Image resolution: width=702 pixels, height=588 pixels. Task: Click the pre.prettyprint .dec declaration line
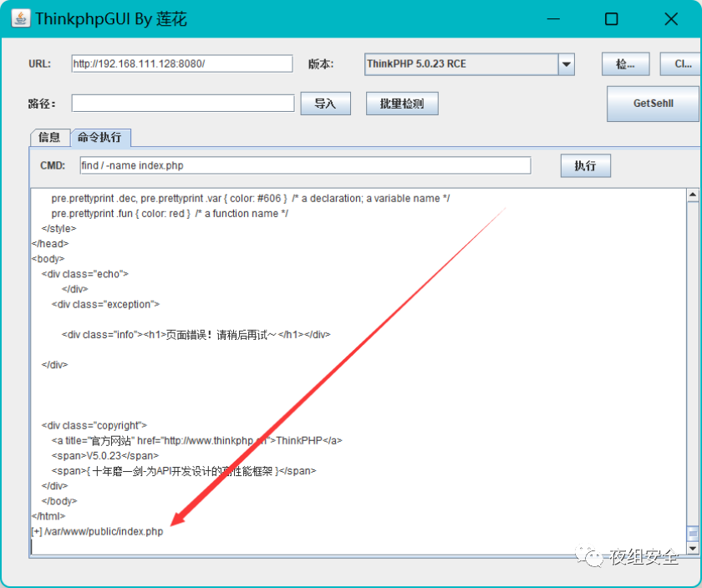tap(250, 198)
